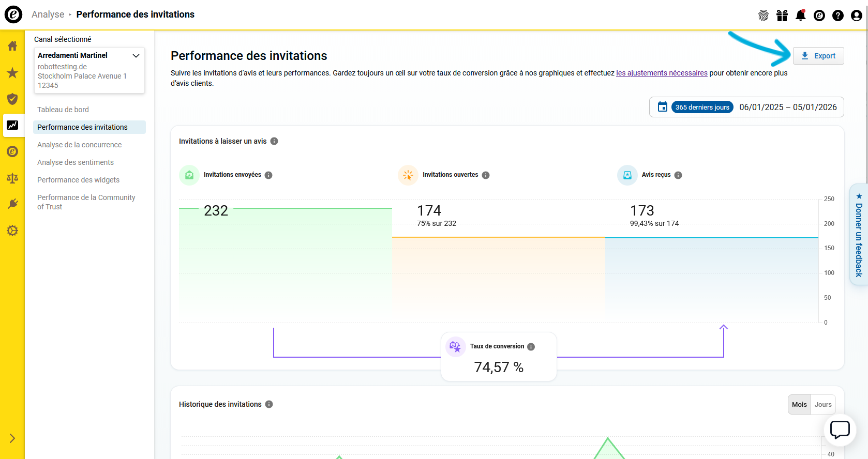The image size is (868, 459).
Task: Click the shield checkmark sidebar icon
Action: pos(12,99)
